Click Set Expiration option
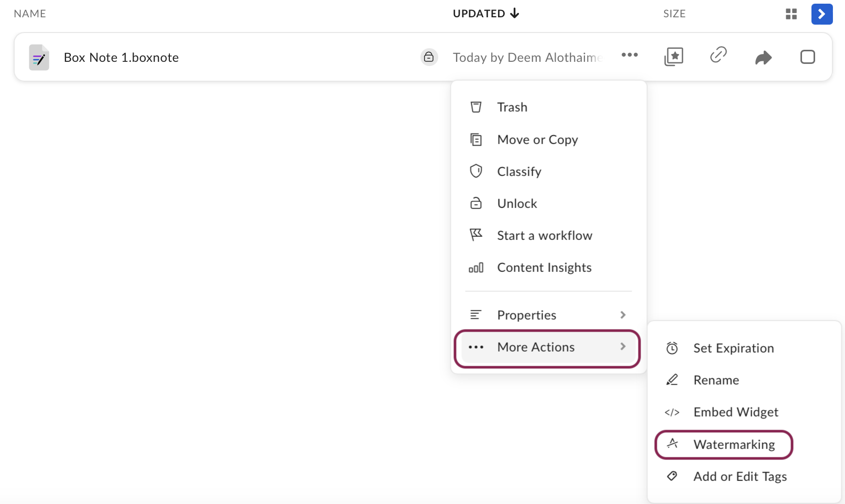This screenshot has height=504, width=845. click(733, 348)
